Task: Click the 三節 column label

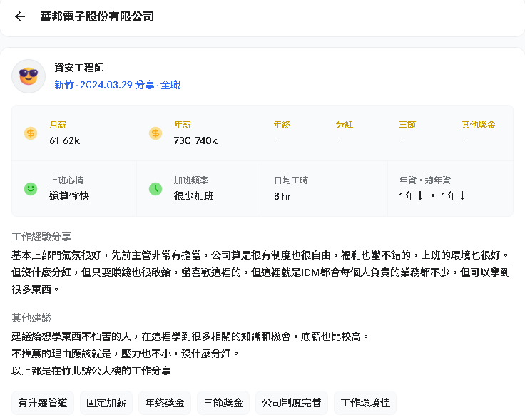Action: [x=407, y=125]
